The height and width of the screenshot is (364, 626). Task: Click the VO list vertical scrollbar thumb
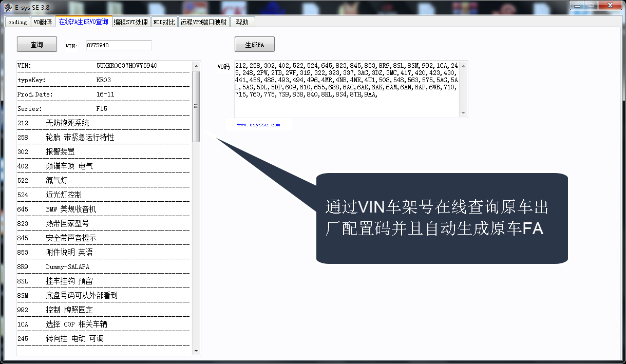pyautogui.click(x=196, y=106)
